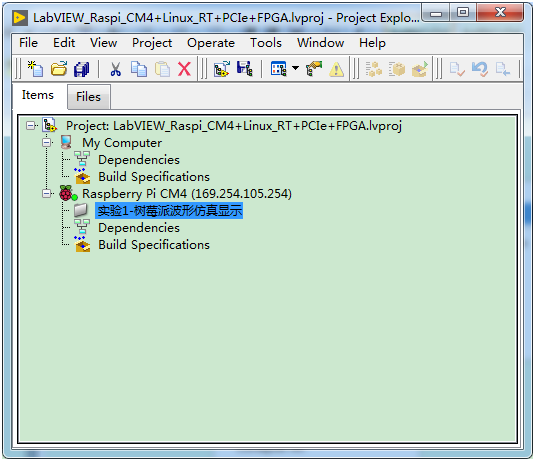
Task: Select Build Specifications under Raspberry Pi CM4
Action: tap(154, 245)
